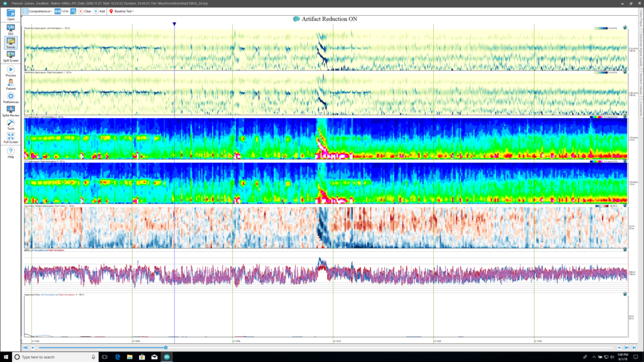Open the Baseline Test marker dropdown
The width and height of the screenshot is (644, 362).
click(121, 11)
